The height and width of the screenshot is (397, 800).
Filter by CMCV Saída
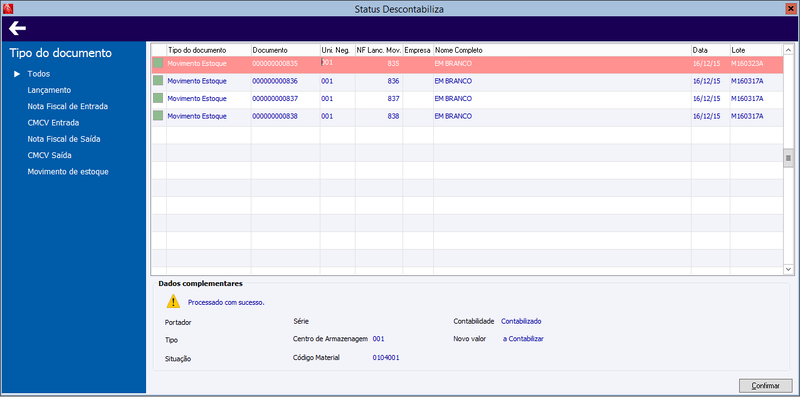[x=49, y=155]
